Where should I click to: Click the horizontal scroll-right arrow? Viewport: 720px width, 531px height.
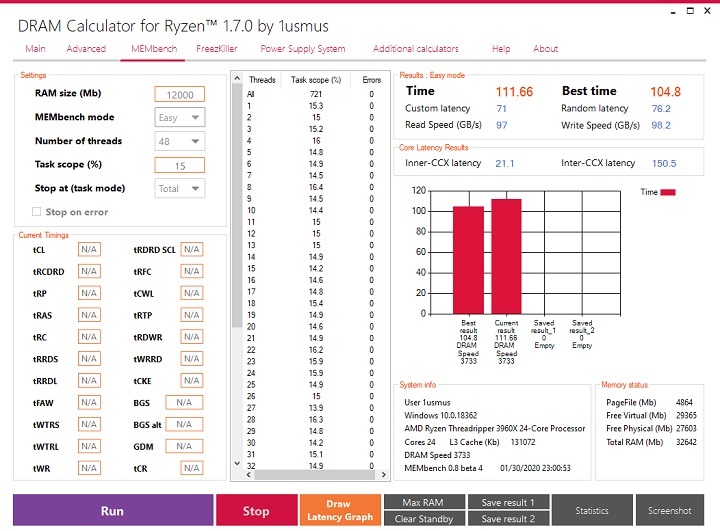(x=384, y=475)
